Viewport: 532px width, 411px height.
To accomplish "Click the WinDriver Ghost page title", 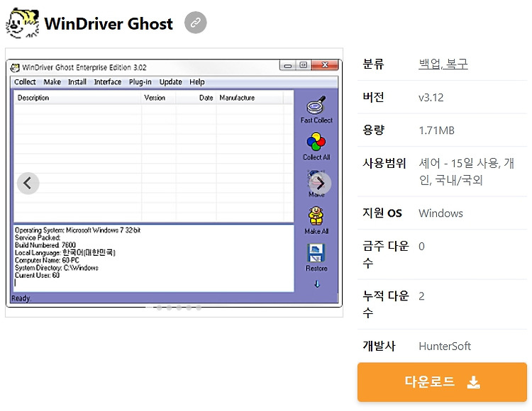I will pos(109,23).
